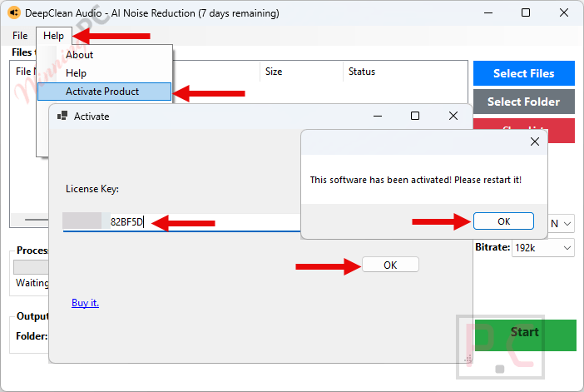Viewport: 584px width, 392px height.
Task: Click the green Start button
Action: [x=525, y=335]
